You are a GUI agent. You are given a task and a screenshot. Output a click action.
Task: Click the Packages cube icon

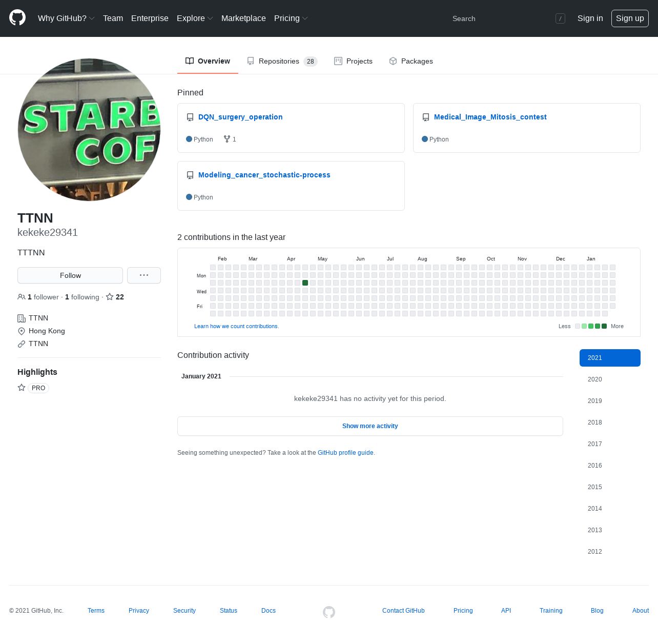pos(393,61)
